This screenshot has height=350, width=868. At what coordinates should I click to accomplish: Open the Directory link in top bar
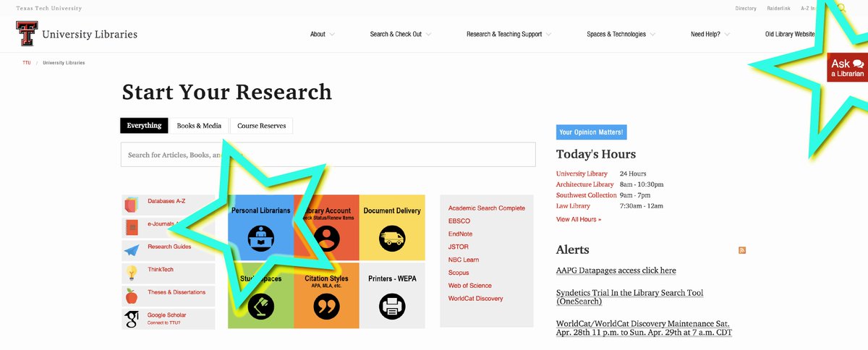coord(746,9)
